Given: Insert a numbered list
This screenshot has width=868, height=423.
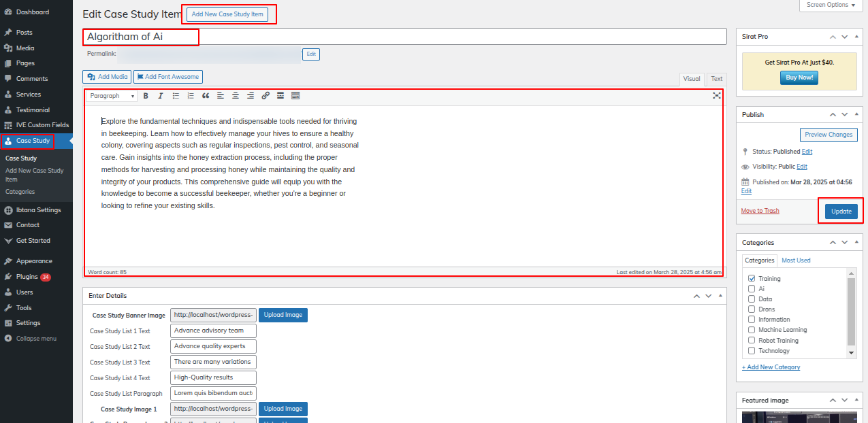Looking at the screenshot, I should (191, 96).
